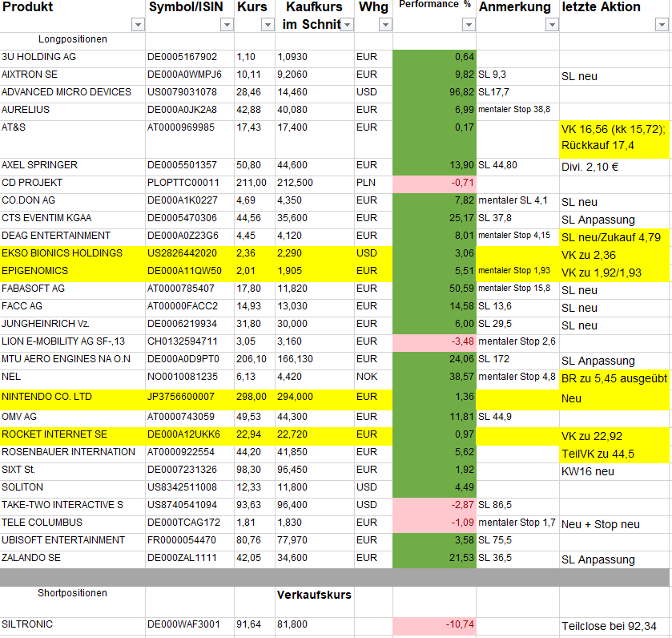Open the Kurs column filter dropdown
Viewport: 672px width, 638px height.
pyautogui.click(x=268, y=25)
